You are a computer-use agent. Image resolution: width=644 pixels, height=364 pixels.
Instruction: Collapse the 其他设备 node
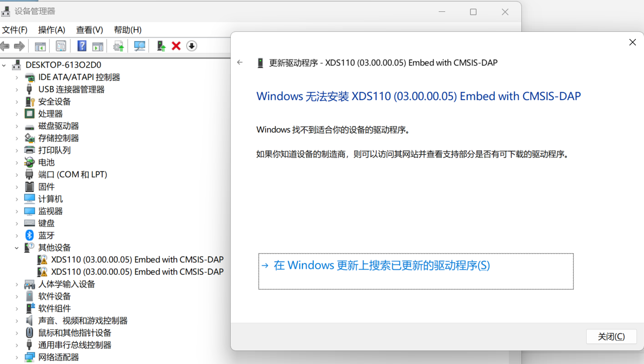tap(17, 248)
